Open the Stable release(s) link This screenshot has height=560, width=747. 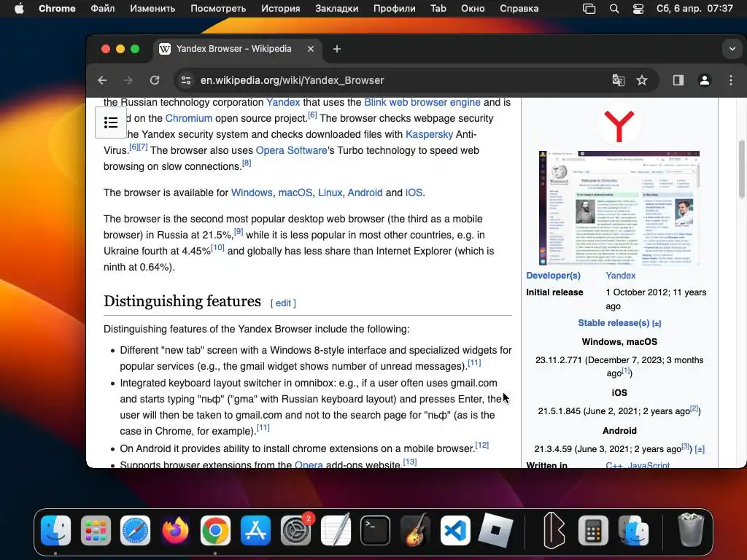(614, 323)
